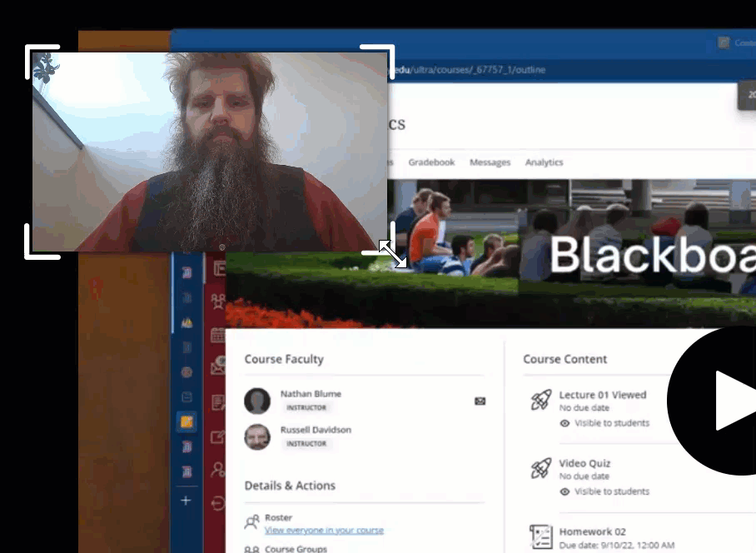Image resolution: width=756 pixels, height=553 pixels.
Task: Click the Course Content heading
Action: click(x=565, y=359)
